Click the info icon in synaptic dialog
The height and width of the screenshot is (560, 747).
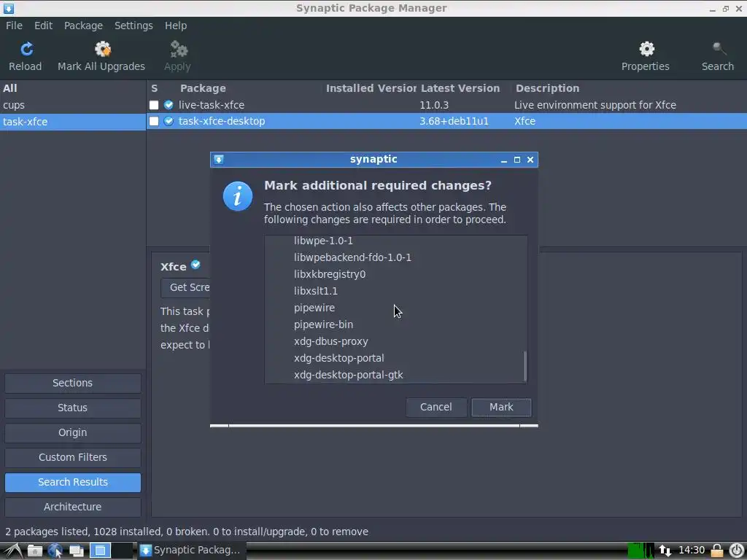[x=237, y=195]
